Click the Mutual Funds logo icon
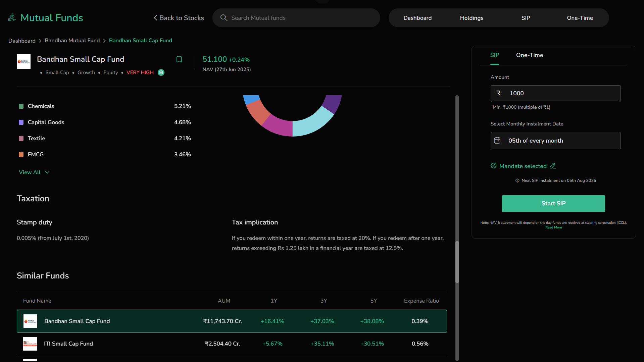Viewport: 644px width, 362px height. tap(12, 17)
